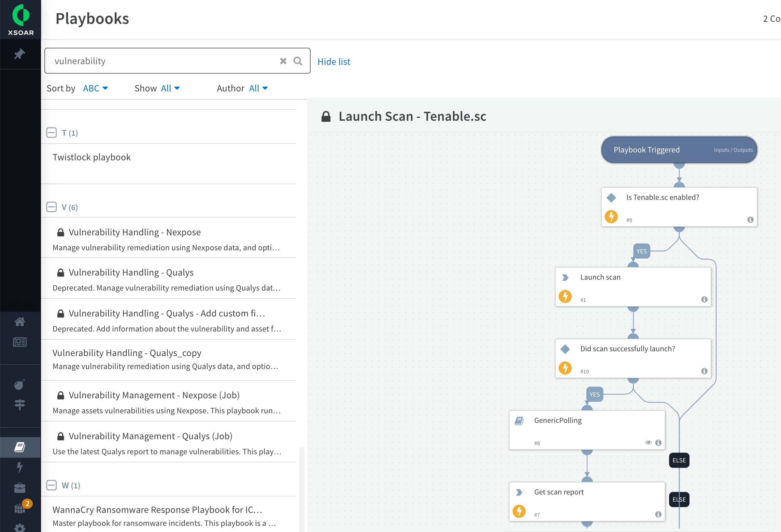Open the Home sidebar icon
This screenshot has width=781, height=532.
pyautogui.click(x=20, y=322)
